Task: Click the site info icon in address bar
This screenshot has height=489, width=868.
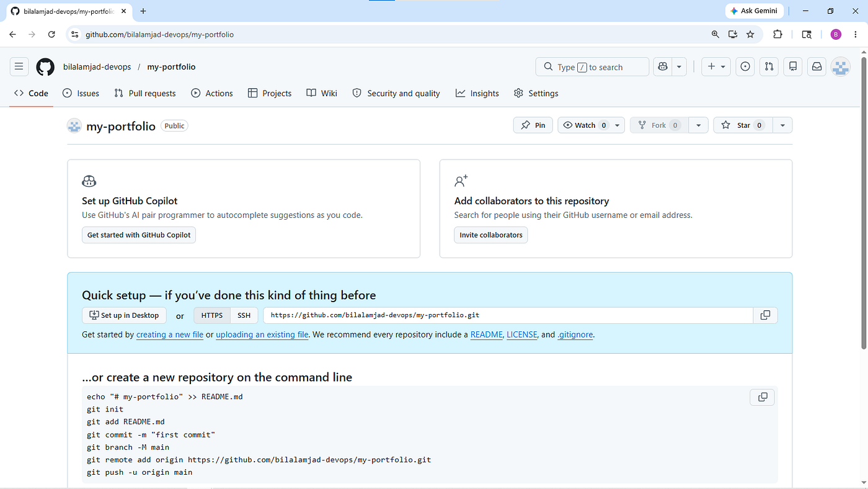Action: click(75, 34)
